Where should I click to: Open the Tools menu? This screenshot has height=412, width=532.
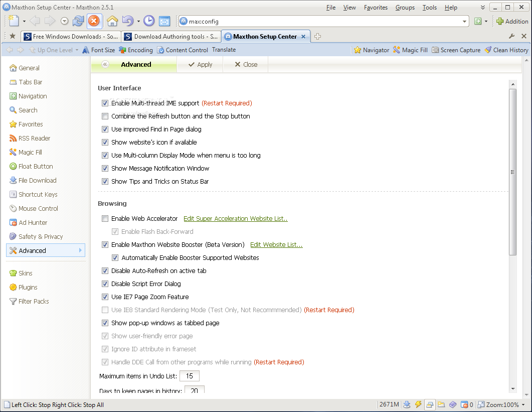click(430, 8)
